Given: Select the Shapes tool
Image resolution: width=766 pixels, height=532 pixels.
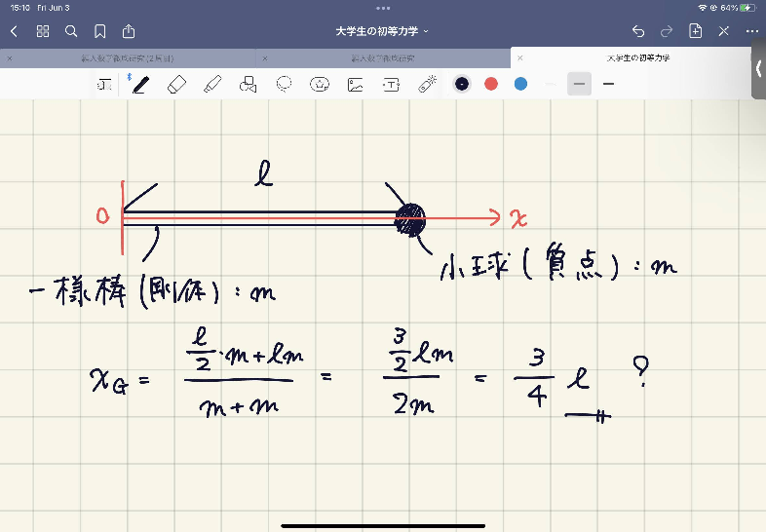Looking at the screenshot, I should click(248, 84).
